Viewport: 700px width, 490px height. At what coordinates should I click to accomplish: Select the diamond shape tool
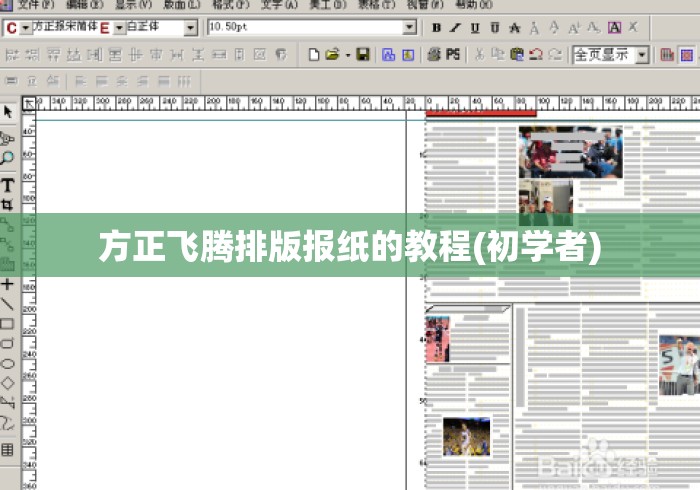(x=7, y=383)
